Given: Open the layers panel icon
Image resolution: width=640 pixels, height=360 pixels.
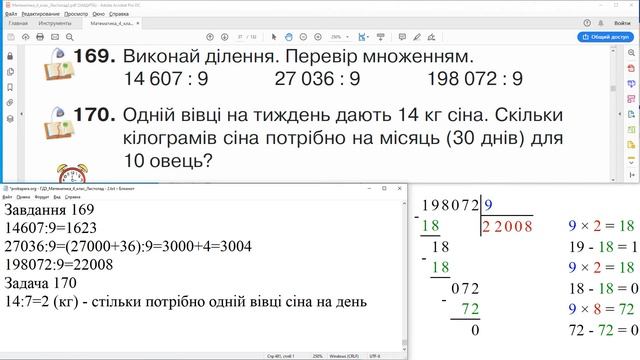Looking at the screenshot, I should pos(10,119).
